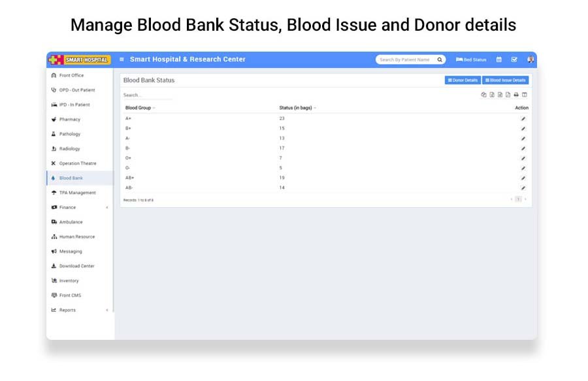Screen dimensions: 588x381
Task: Go to Human Resource module
Action: [76, 237]
